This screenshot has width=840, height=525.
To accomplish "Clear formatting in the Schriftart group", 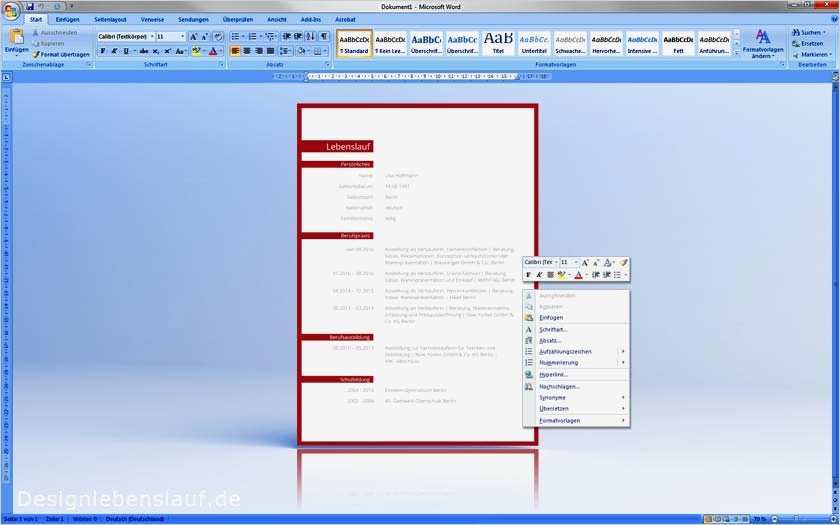I will tap(218, 37).
